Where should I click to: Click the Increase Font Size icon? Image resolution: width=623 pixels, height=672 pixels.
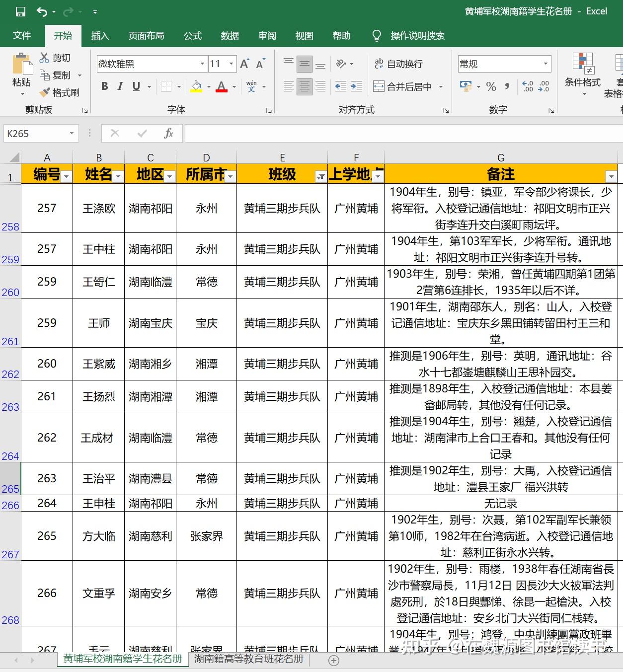[x=244, y=64]
